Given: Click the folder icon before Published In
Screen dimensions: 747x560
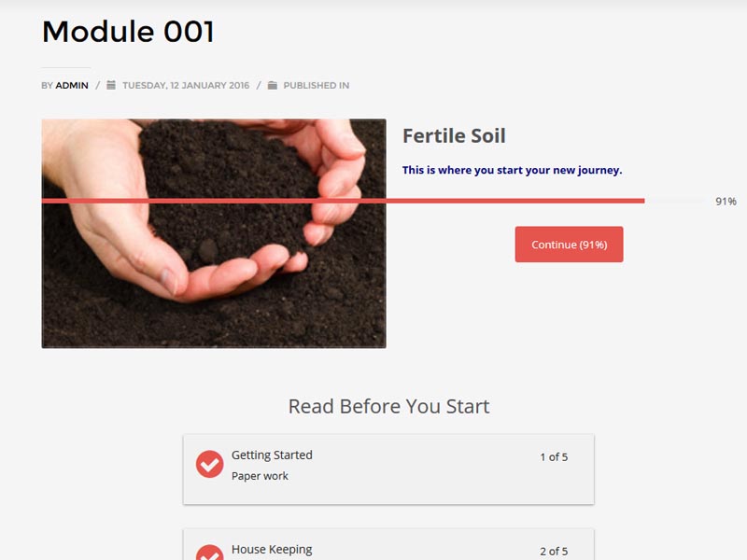Looking at the screenshot, I should 272,85.
